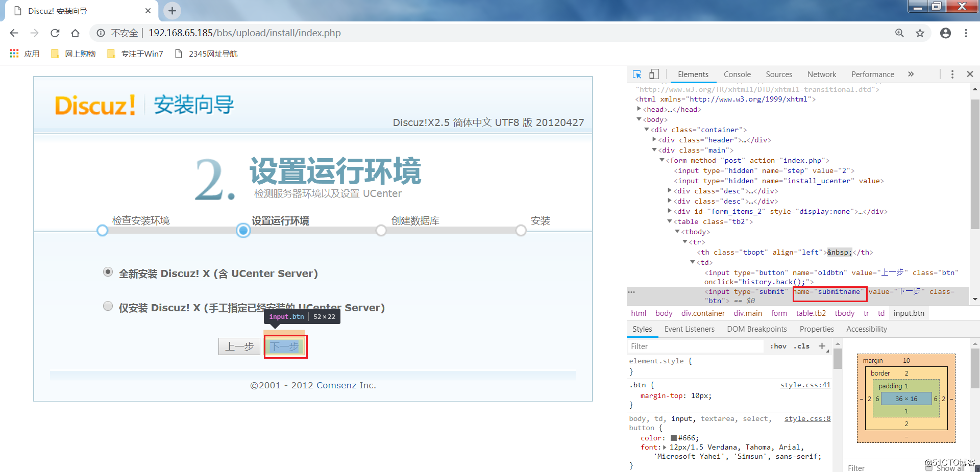
Task: Click the 上一步 previous step button
Action: click(x=239, y=346)
